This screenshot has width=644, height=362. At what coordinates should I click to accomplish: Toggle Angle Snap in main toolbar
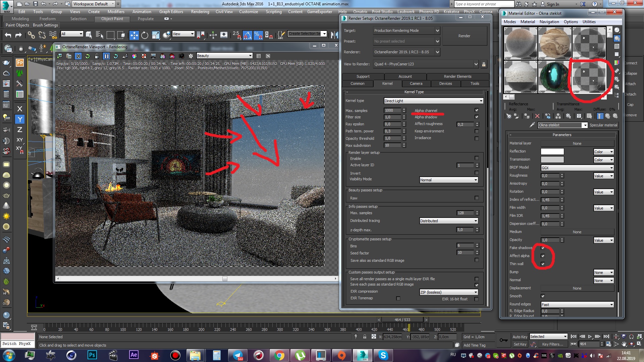247,35
